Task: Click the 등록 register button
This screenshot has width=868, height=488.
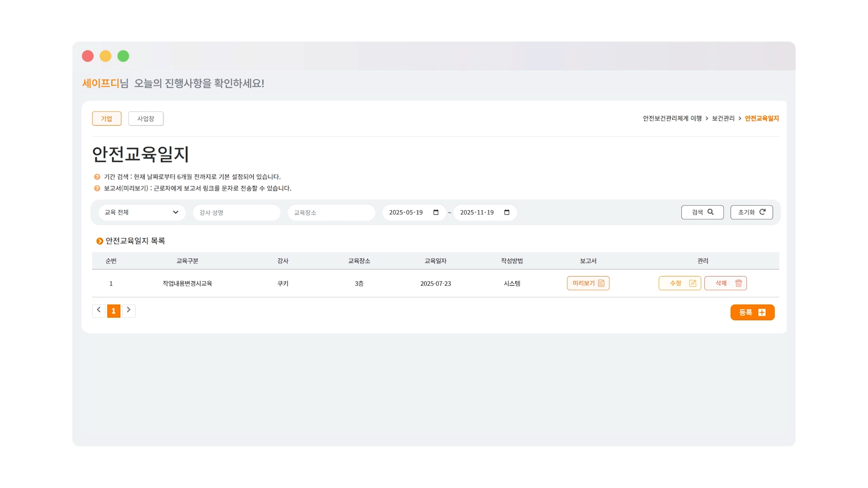Action: [752, 312]
